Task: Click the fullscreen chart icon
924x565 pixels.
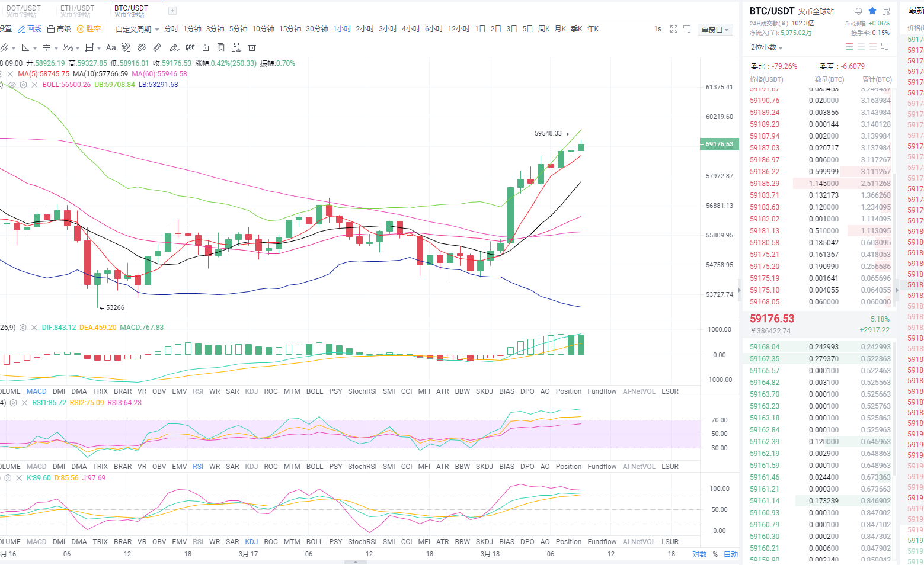Action: 674,29
